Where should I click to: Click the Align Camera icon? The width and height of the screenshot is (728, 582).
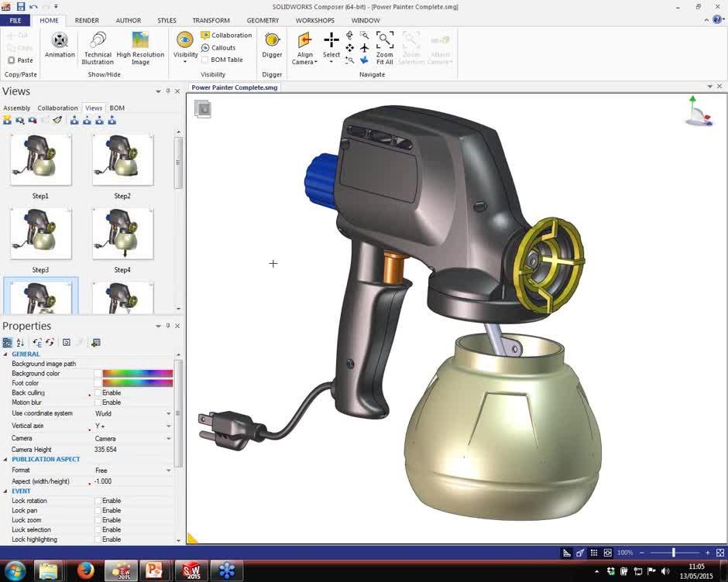click(304, 41)
